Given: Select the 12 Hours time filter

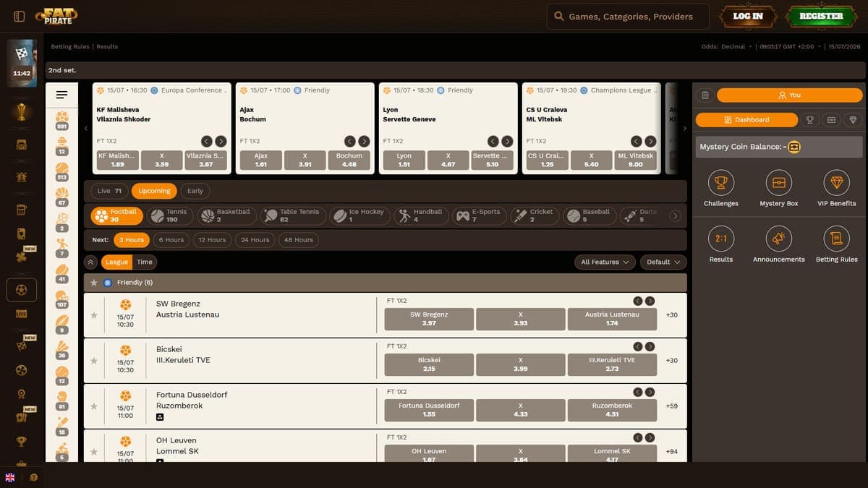Looking at the screenshot, I should [x=212, y=240].
